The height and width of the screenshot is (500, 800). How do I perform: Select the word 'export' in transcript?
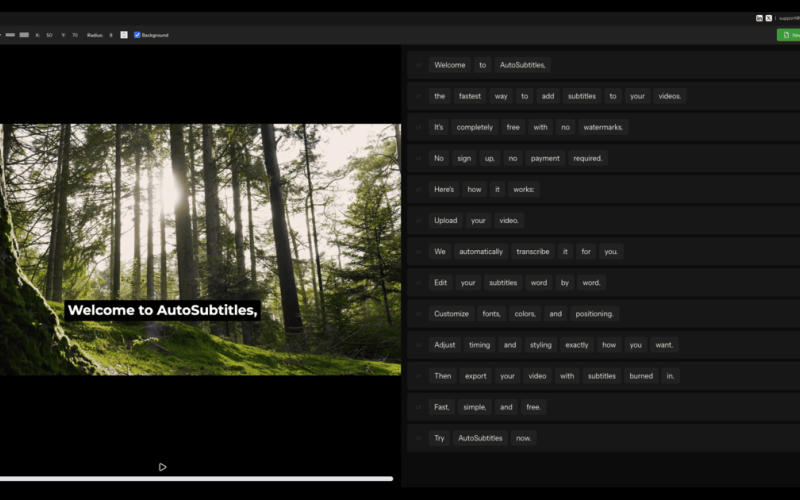click(x=476, y=376)
